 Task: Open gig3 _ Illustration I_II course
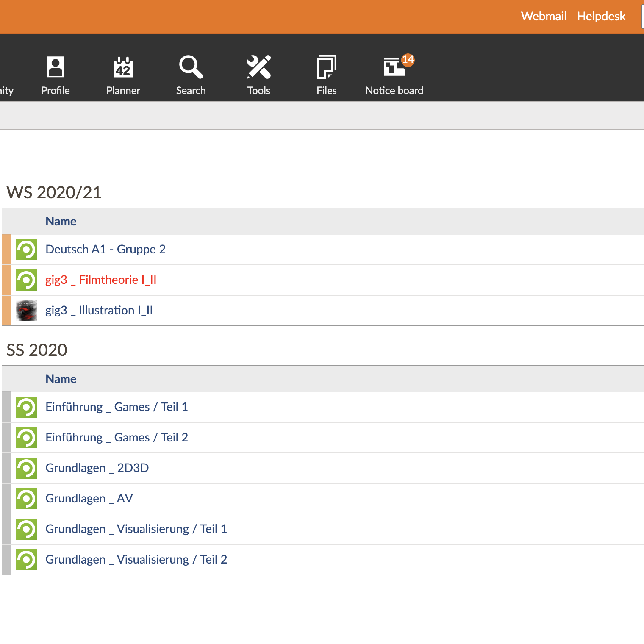coord(99,311)
